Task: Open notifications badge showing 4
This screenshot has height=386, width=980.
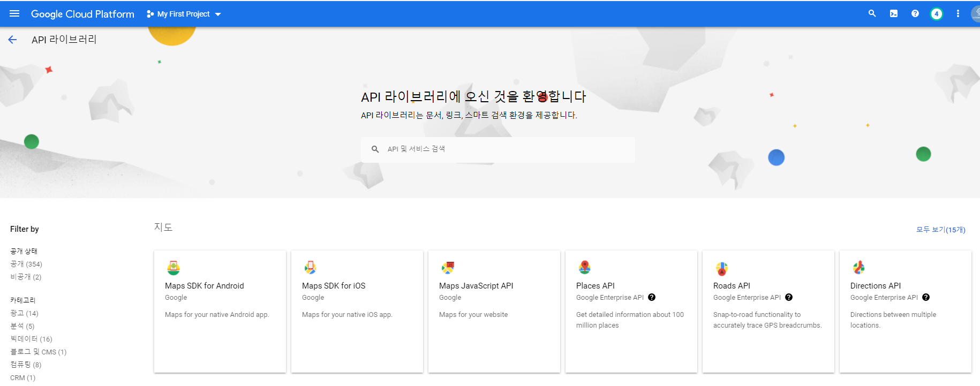Action: pyautogui.click(x=937, y=14)
